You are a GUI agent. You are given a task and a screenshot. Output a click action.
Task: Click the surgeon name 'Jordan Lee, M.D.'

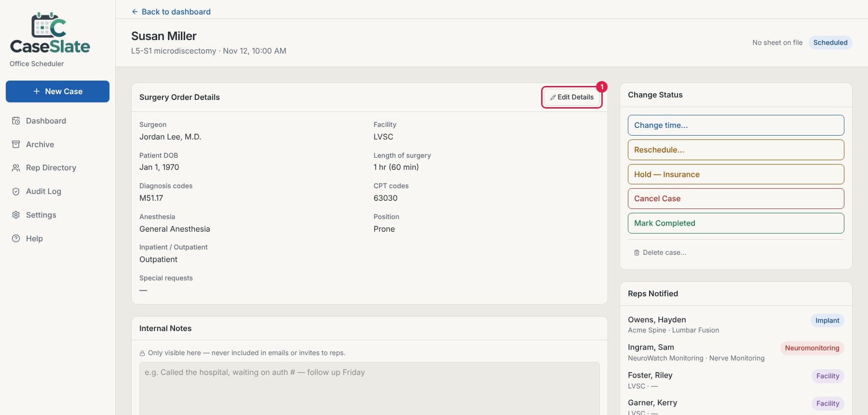click(170, 137)
